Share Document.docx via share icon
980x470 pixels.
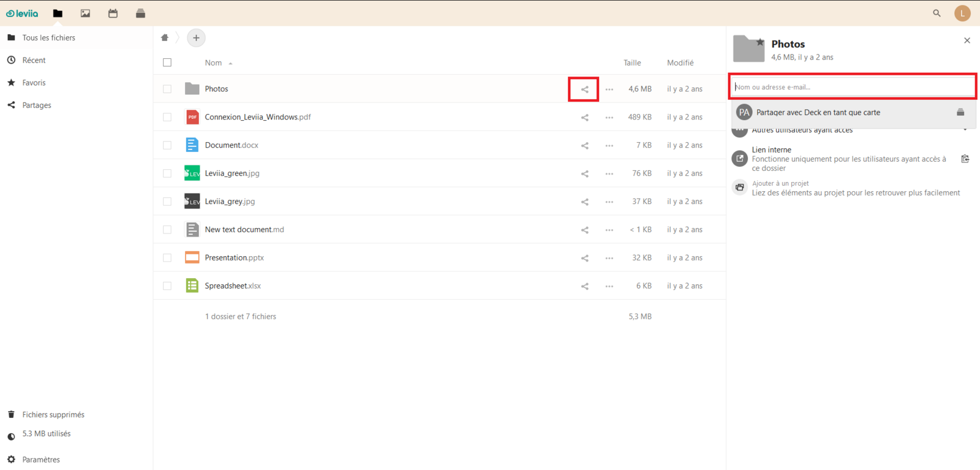584,146
